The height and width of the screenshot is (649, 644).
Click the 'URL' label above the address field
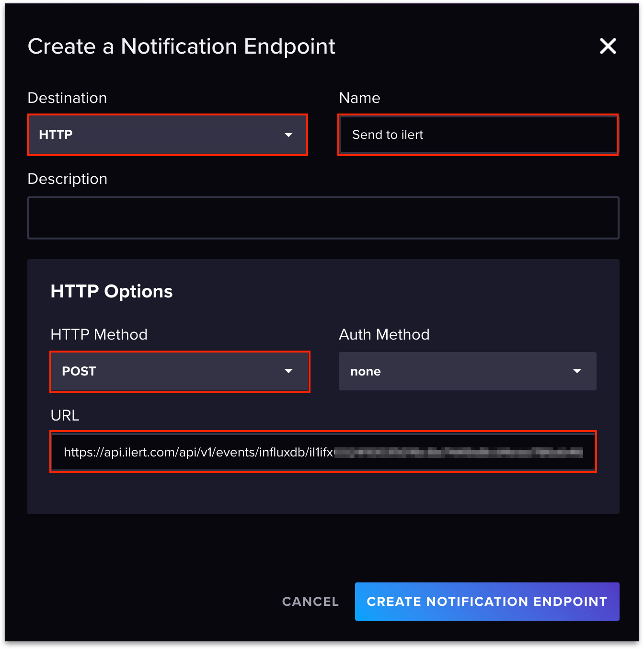point(65,415)
